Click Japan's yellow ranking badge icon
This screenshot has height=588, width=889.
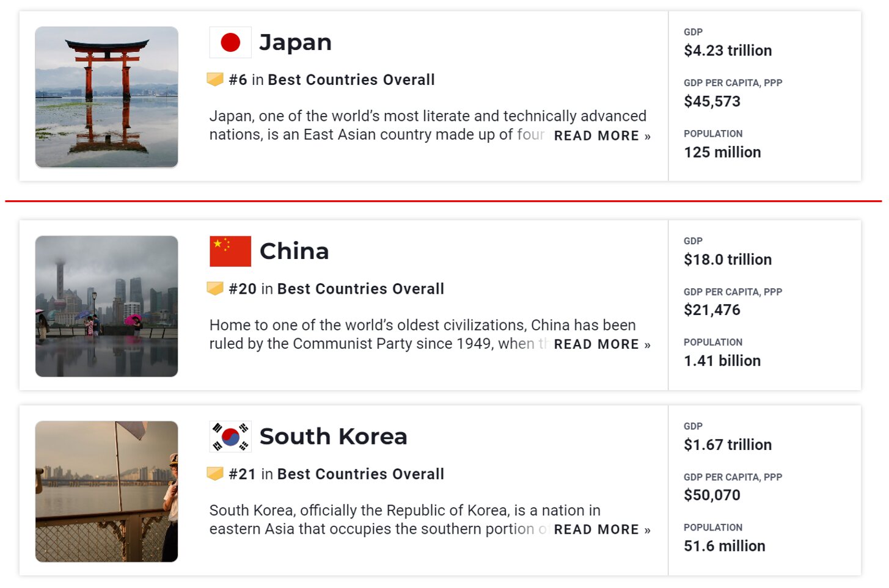(x=215, y=79)
